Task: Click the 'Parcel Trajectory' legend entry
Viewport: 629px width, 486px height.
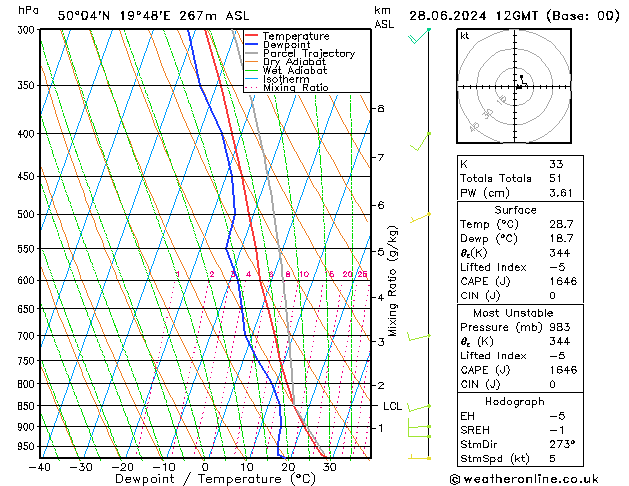Action: 300,53
